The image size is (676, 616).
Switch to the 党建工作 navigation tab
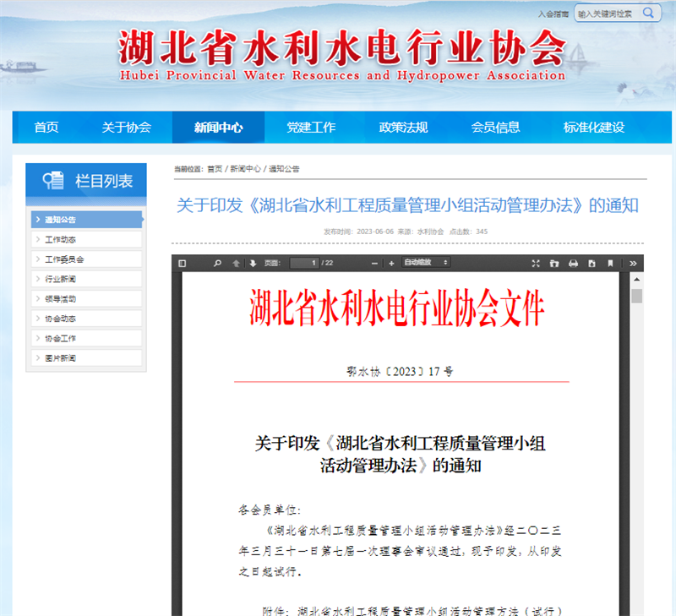[312, 128]
